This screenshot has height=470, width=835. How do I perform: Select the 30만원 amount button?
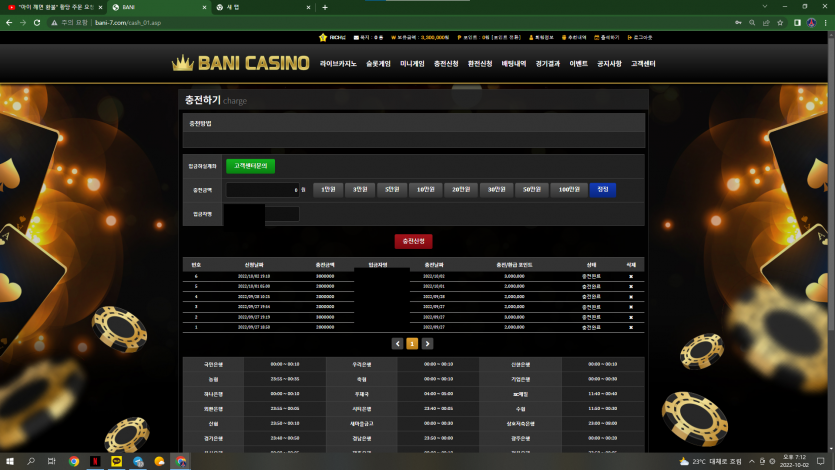(x=496, y=190)
